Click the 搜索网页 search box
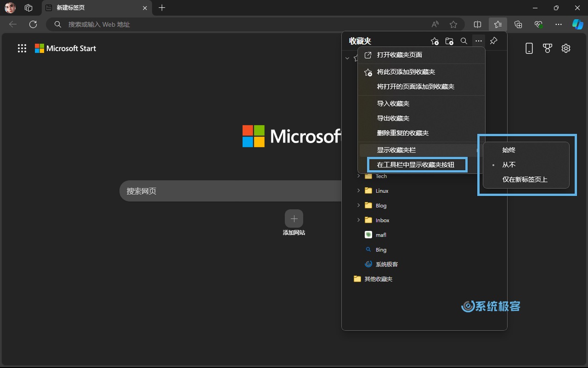This screenshot has height=368, width=588. click(231, 191)
